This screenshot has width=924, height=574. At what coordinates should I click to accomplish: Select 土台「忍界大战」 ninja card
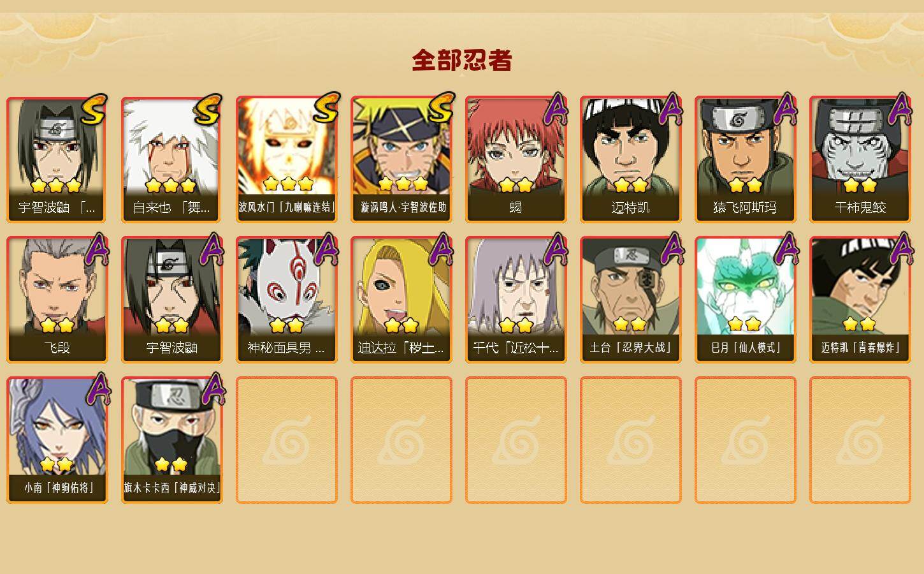631,300
